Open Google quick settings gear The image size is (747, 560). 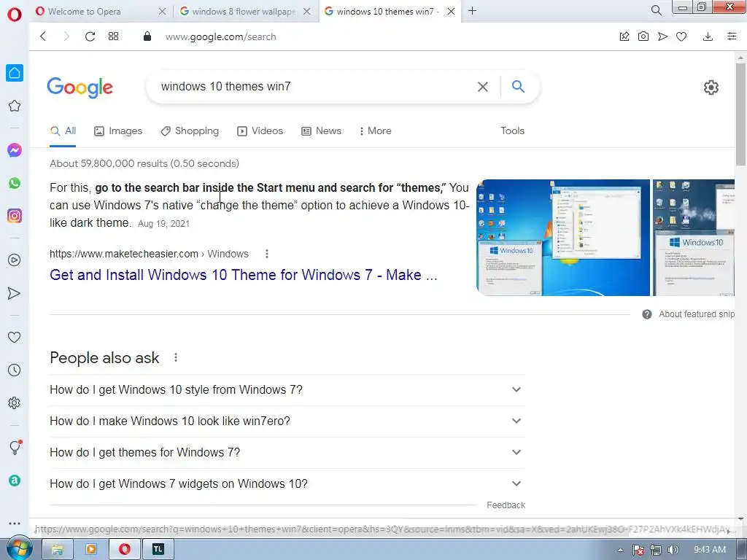click(x=711, y=87)
